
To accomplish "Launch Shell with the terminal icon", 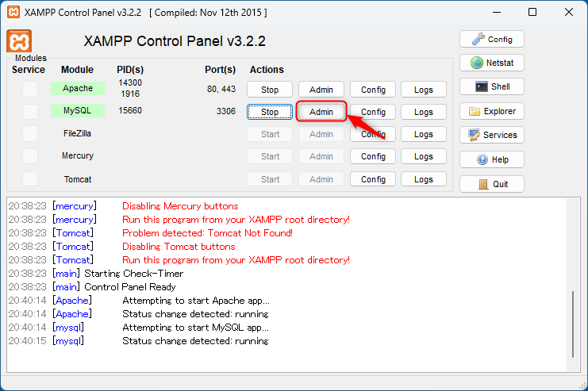I will [x=492, y=86].
